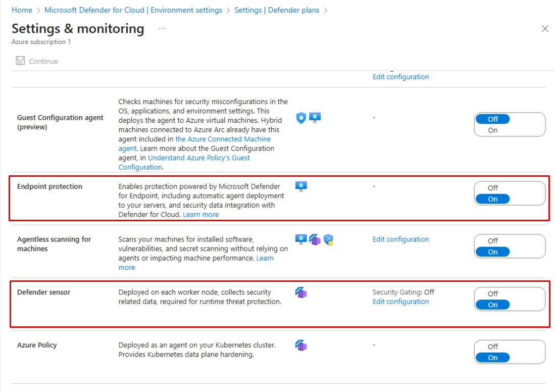555x392 pixels.
Task: Set Guest Configuration agent to Off
Action: [492, 119]
